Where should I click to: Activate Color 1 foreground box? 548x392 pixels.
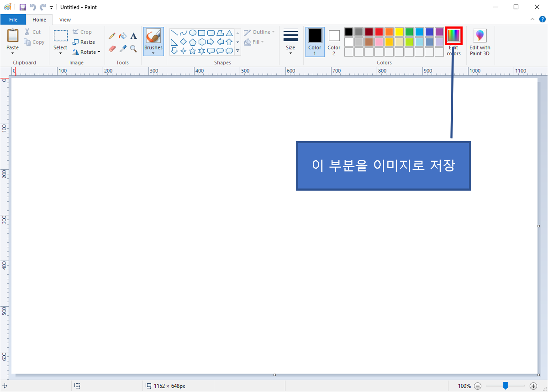(x=315, y=42)
